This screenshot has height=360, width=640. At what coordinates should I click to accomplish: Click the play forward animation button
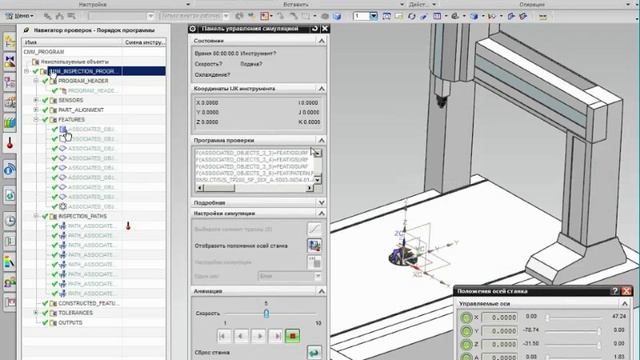(x=259, y=336)
